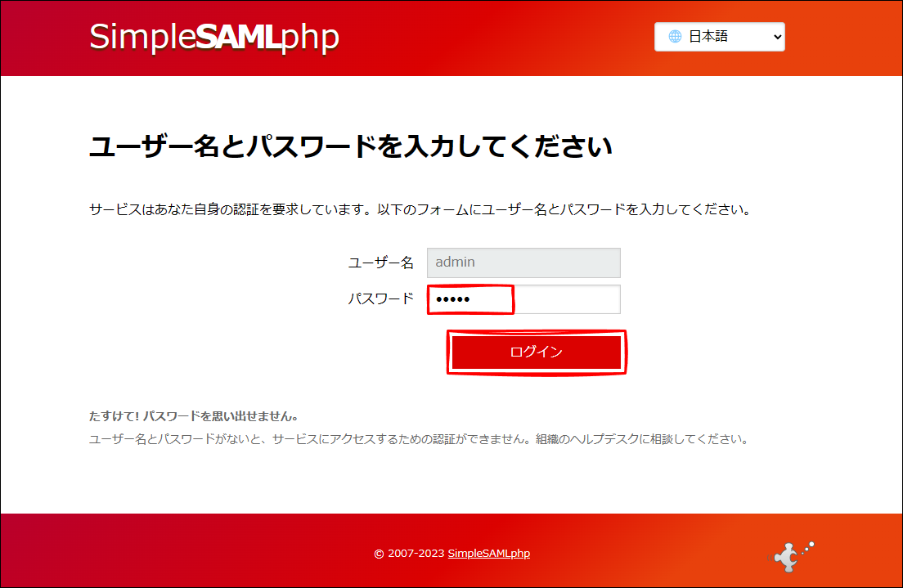Click the authentication request description paragraph
Screen dimensions: 903x588
[x=420, y=209]
